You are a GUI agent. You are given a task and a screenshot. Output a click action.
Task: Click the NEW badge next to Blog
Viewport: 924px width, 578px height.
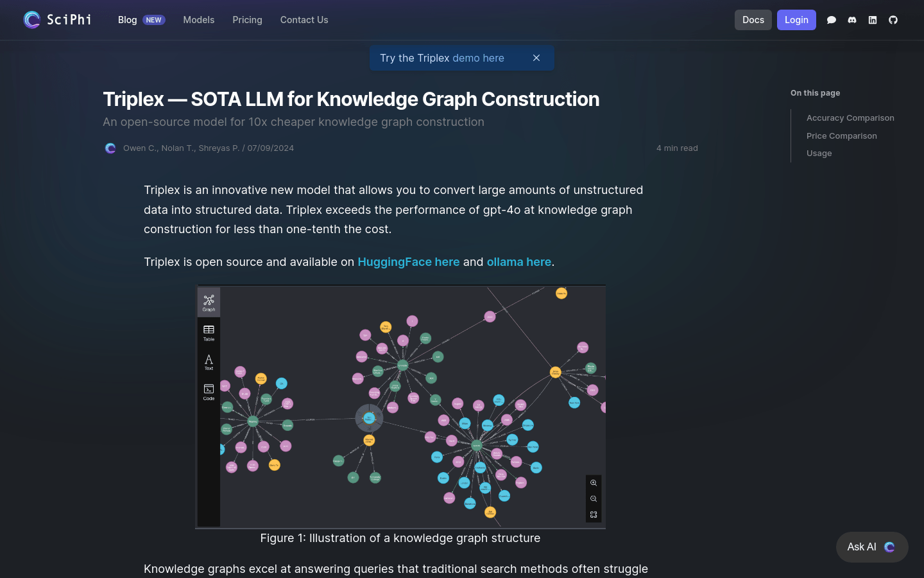coord(153,20)
